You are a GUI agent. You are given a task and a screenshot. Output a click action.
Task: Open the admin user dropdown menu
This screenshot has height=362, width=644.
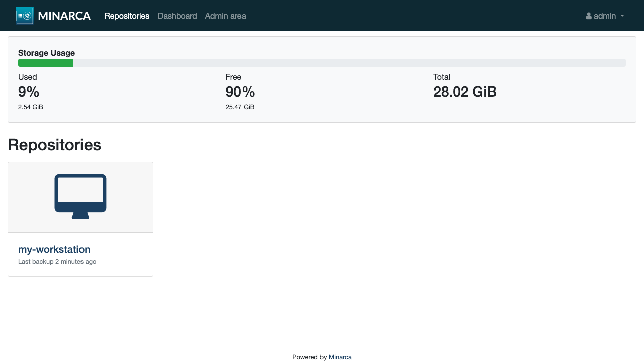pyautogui.click(x=605, y=16)
